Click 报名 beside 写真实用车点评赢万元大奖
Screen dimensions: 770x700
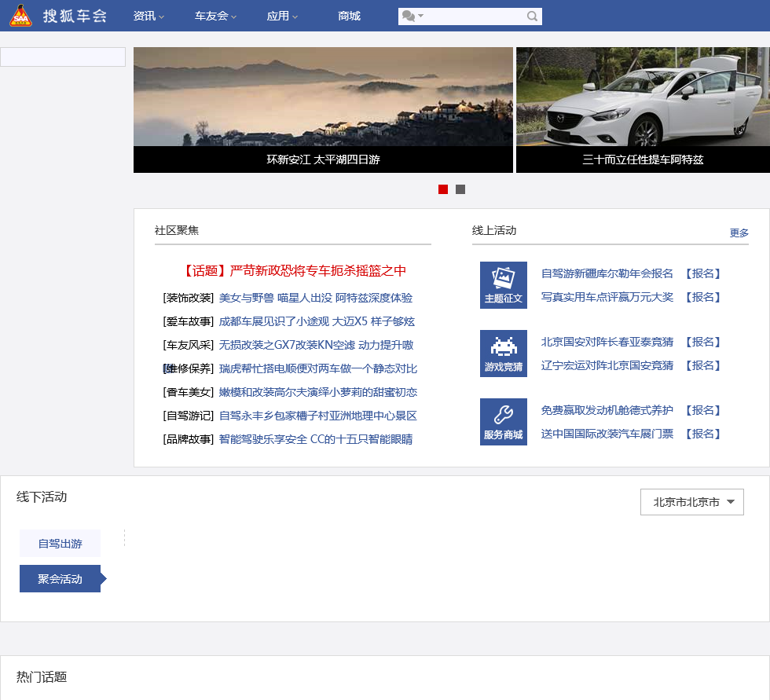click(x=702, y=297)
